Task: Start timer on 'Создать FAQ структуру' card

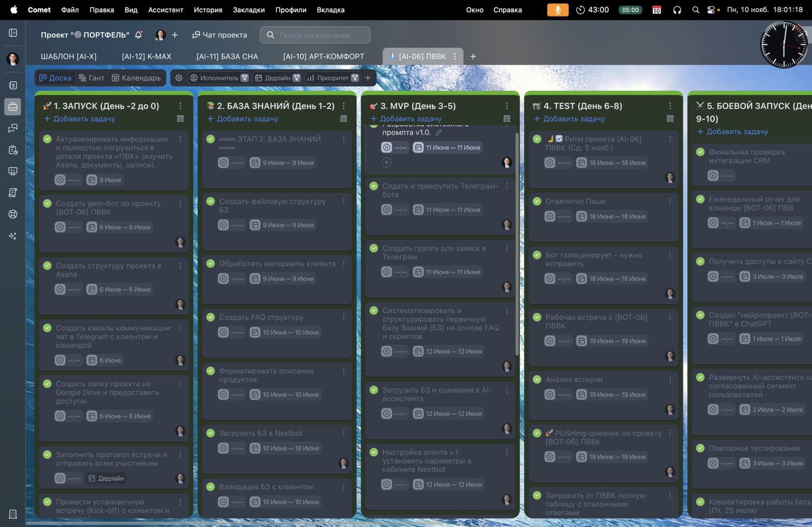Action: coord(223,332)
